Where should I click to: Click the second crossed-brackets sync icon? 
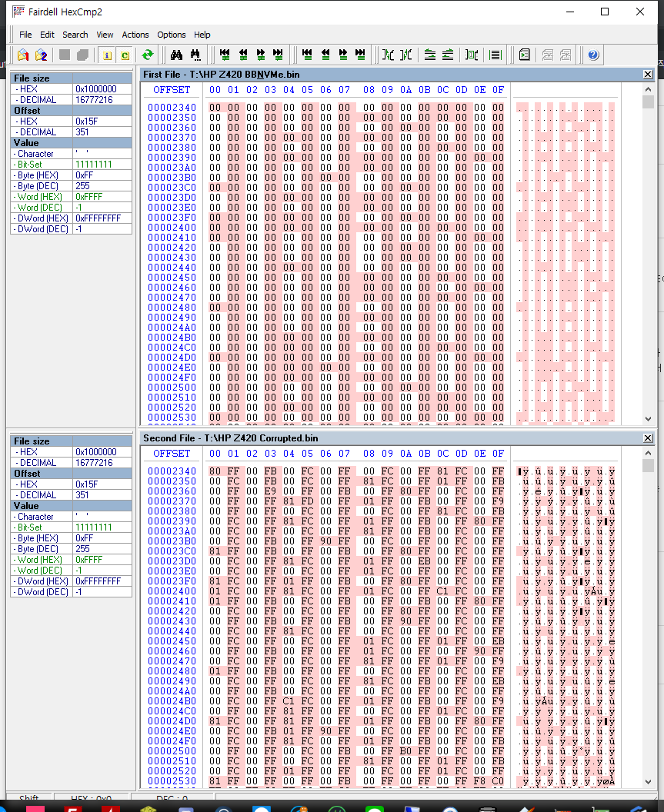point(406,55)
